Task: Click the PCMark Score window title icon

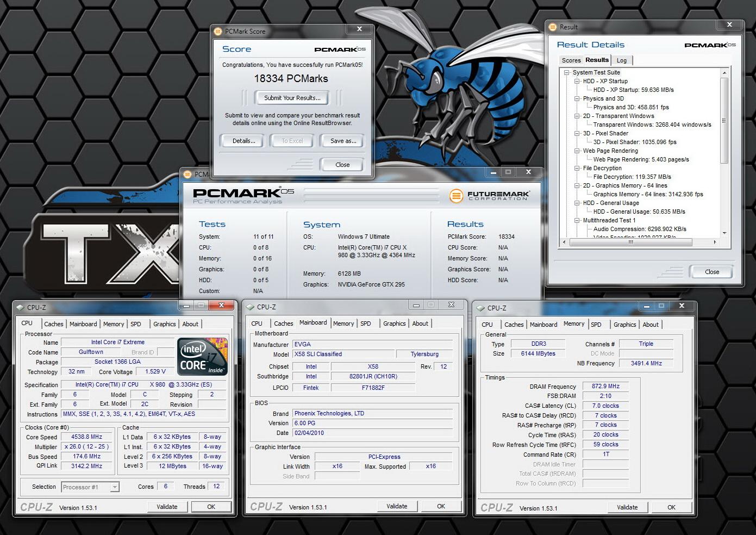Action: tap(218, 32)
